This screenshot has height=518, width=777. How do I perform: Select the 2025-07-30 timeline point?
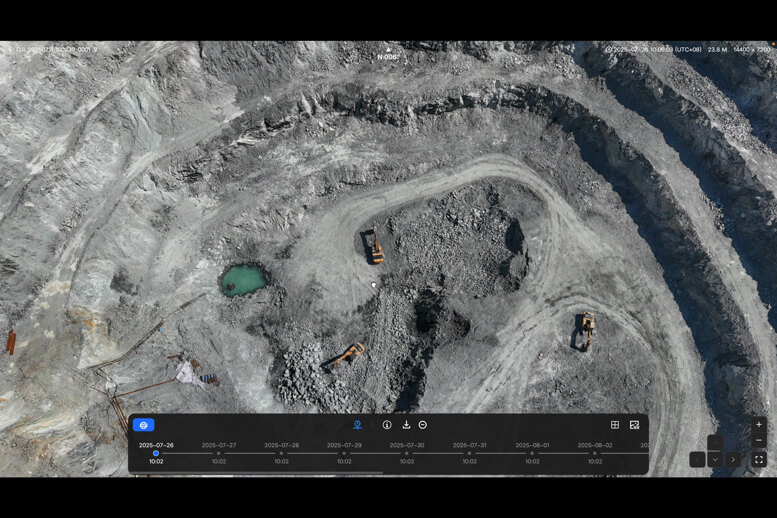[x=407, y=453]
